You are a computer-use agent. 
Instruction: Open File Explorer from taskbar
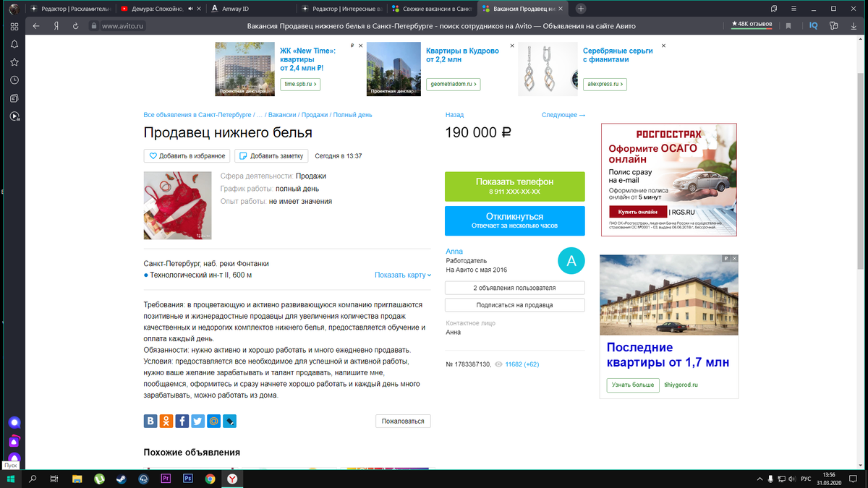pyautogui.click(x=77, y=479)
